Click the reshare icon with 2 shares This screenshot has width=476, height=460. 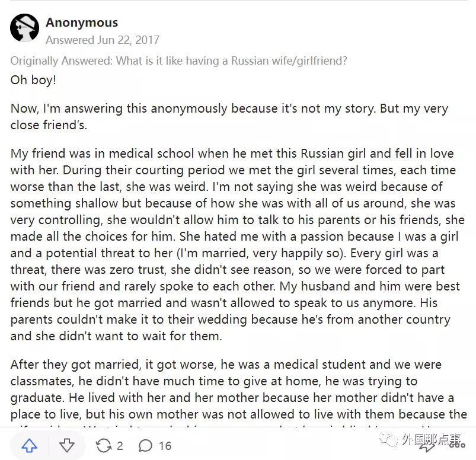pyautogui.click(x=104, y=445)
